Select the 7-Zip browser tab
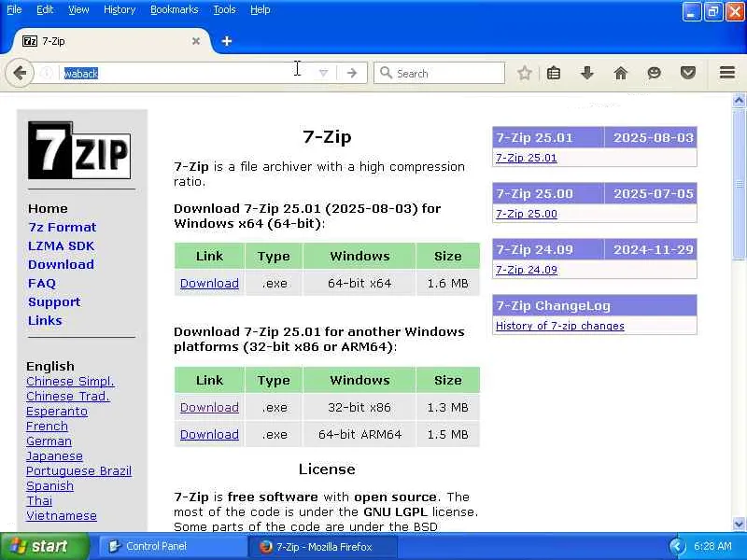Screen dimensions: 747x560 pos(110,41)
